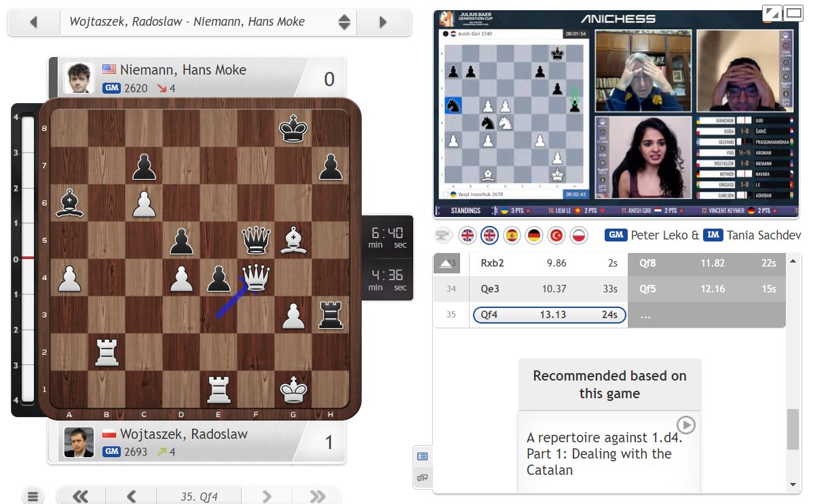Image resolution: width=813 pixels, height=504 pixels.
Task: Open Niemann, Hans Moke player name
Action: [183, 69]
